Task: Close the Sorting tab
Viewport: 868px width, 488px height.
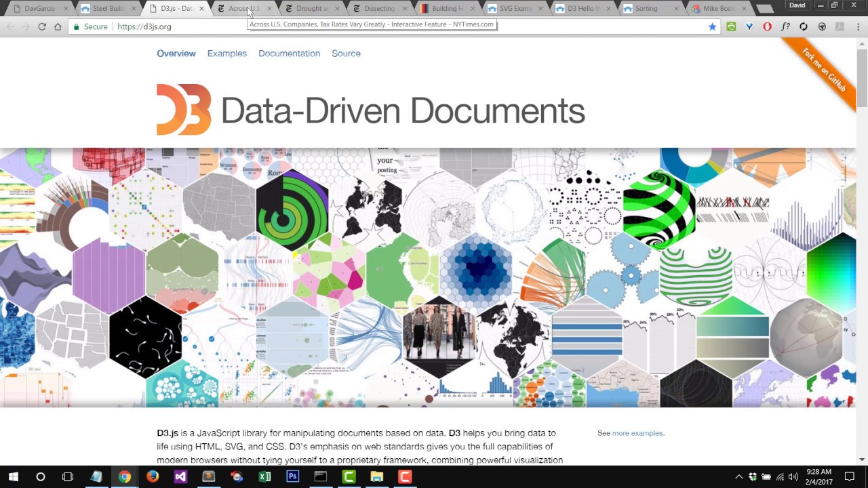Action: (676, 8)
